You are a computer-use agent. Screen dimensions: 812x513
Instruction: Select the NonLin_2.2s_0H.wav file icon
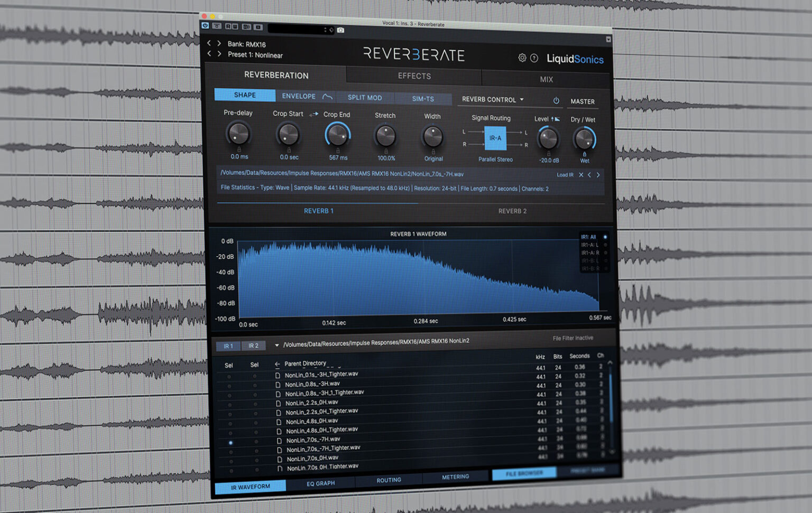pos(279,404)
